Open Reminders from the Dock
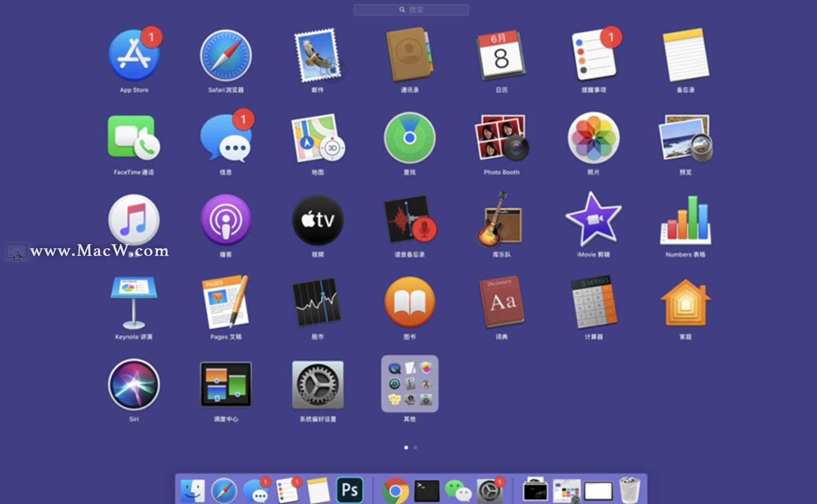The height and width of the screenshot is (504, 817). (288, 491)
